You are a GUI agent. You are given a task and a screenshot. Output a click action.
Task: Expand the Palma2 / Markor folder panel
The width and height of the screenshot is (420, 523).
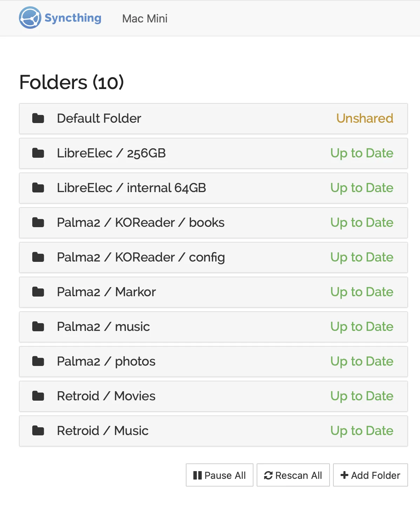tap(210, 292)
